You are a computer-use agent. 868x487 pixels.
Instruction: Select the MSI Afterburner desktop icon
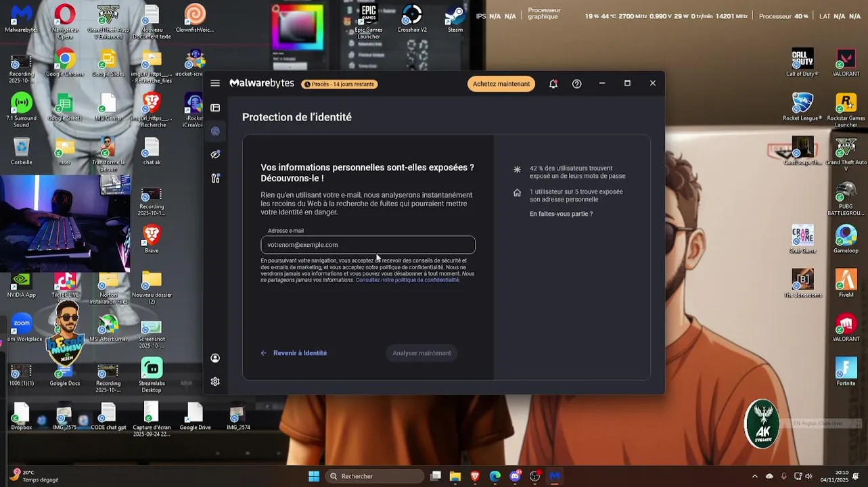coord(108,328)
